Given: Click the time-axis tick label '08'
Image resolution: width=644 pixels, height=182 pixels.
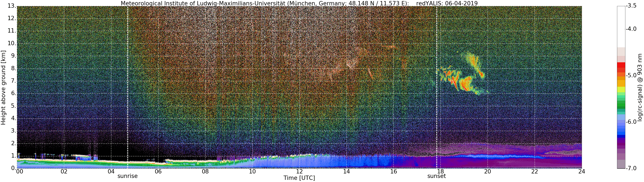Looking at the screenshot, I should (x=205, y=172).
